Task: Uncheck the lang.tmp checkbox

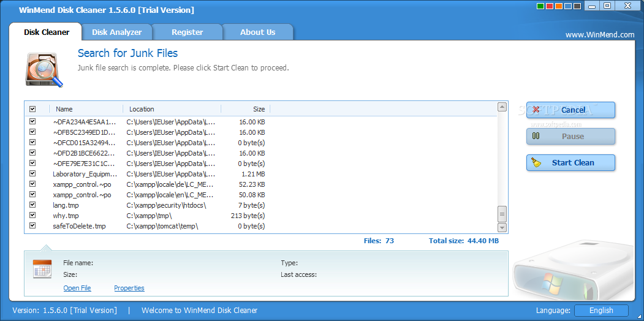Action: (x=32, y=205)
